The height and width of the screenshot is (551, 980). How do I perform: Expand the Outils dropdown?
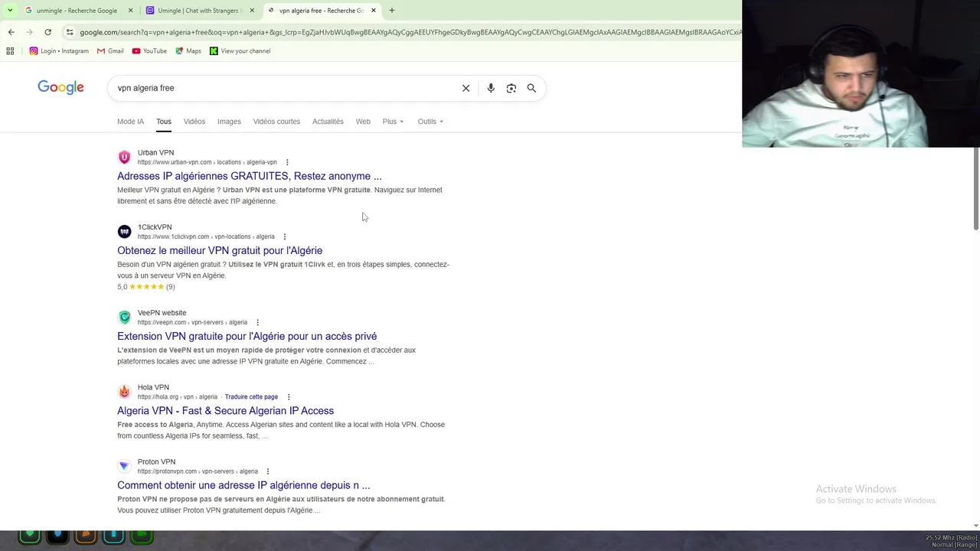tap(430, 122)
